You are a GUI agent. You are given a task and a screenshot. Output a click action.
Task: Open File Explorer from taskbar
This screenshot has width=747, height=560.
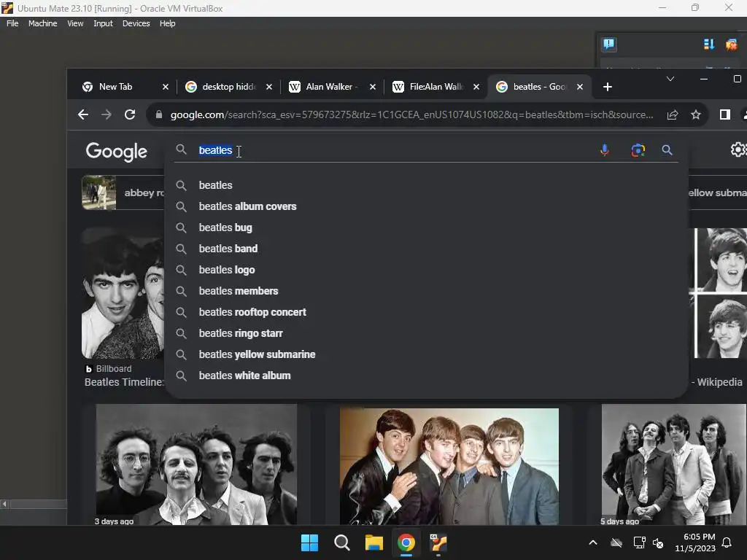click(374, 542)
